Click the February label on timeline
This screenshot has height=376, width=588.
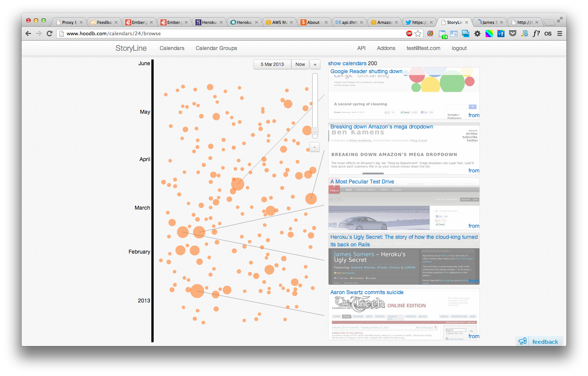(139, 252)
